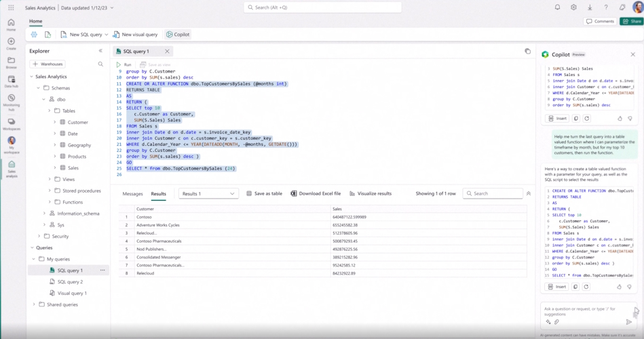The image size is (644, 339).
Task: Open the Data hub in the left sidebar
Action: 11,82
